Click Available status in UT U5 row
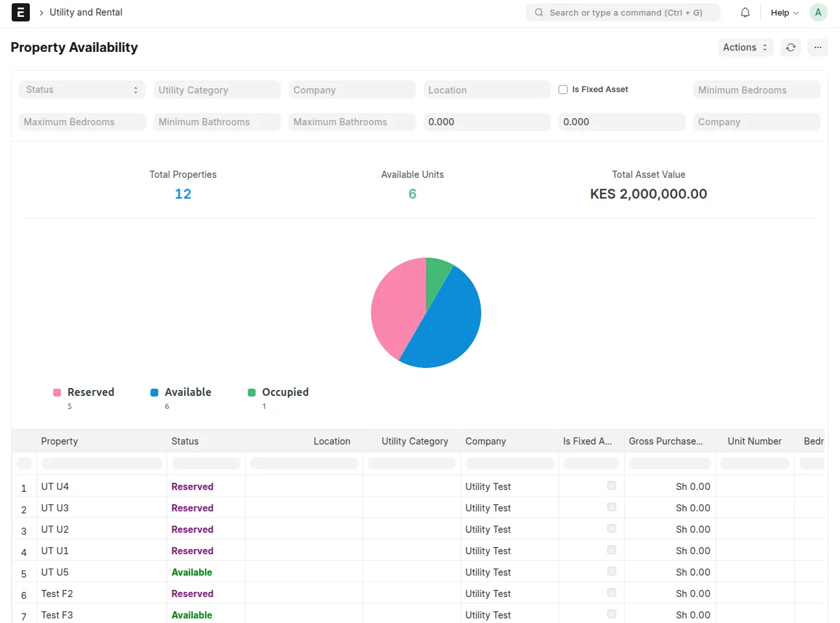The height and width of the screenshot is (623, 840). (192, 572)
